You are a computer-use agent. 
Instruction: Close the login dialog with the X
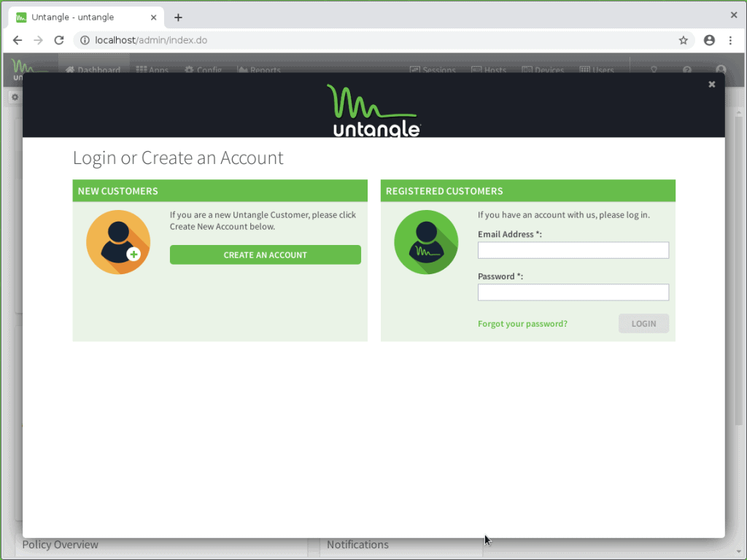[x=712, y=85]
